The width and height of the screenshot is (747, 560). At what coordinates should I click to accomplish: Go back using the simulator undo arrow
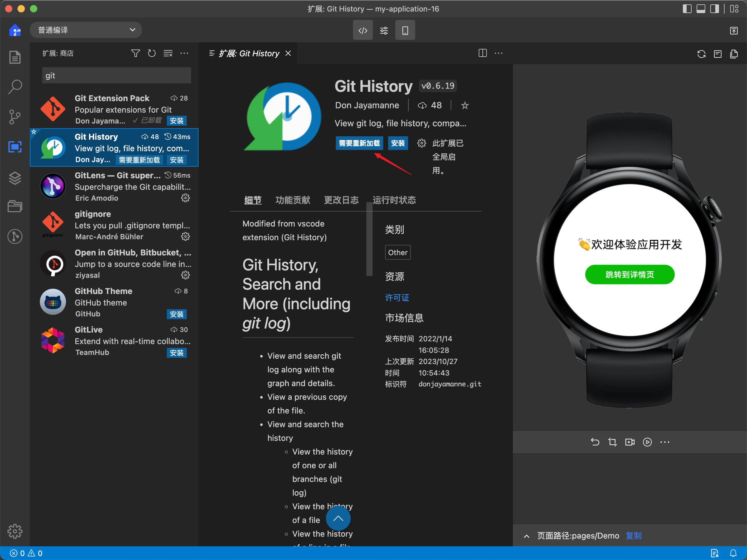click(595, 442)
